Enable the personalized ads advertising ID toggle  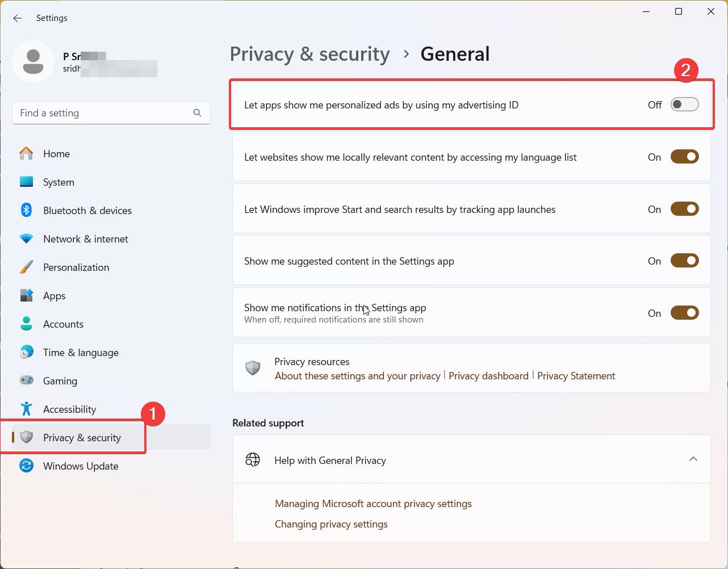pos(684,104)
